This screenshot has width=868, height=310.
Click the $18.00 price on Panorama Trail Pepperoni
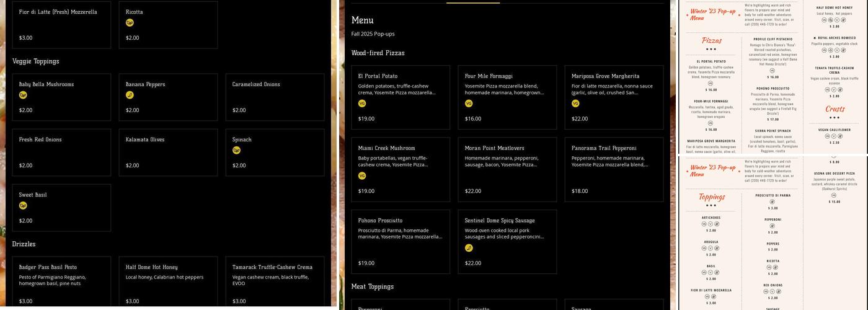580,192
